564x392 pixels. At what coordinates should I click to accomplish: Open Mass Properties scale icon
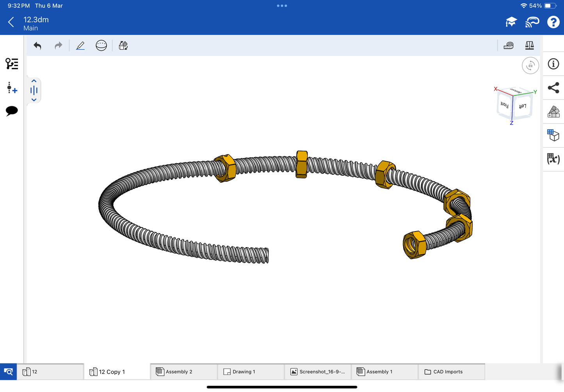[529, 46]
